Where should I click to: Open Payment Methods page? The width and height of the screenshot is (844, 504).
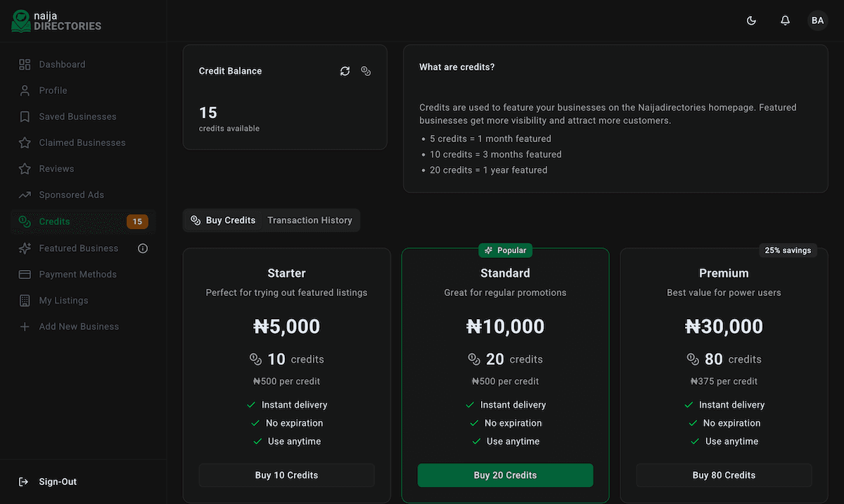coord(77,274)
